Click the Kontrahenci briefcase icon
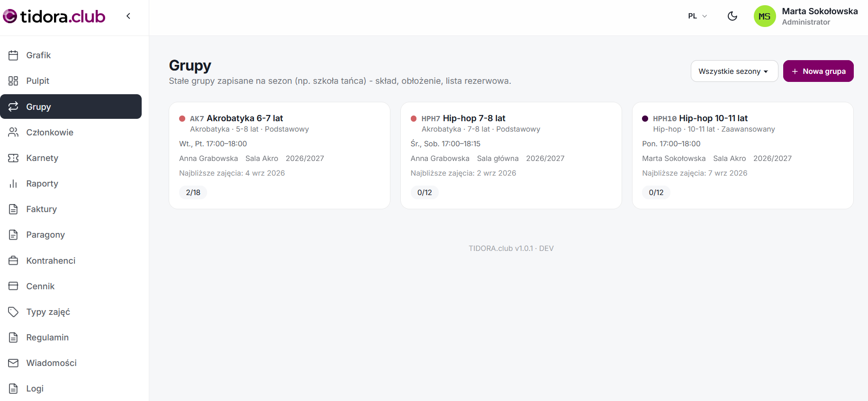Image resolution: width=868 pixels, height=401 pixels. (13, 261)
